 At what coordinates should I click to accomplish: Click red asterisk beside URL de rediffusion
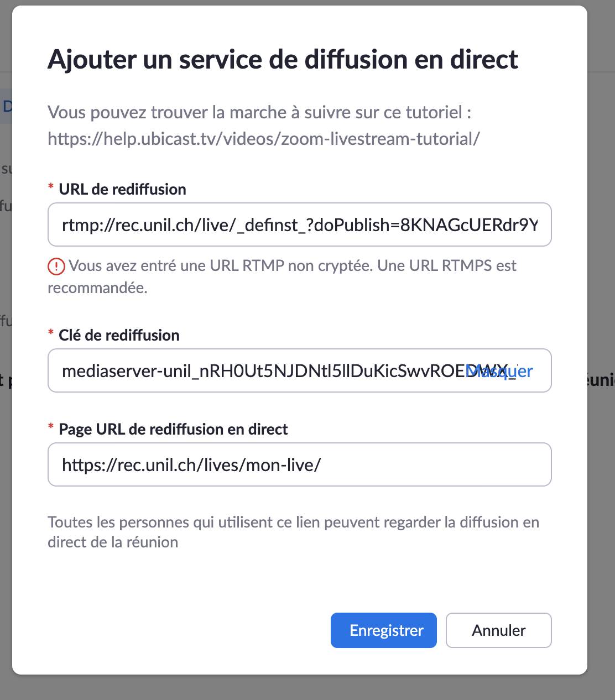pos(51,189)
